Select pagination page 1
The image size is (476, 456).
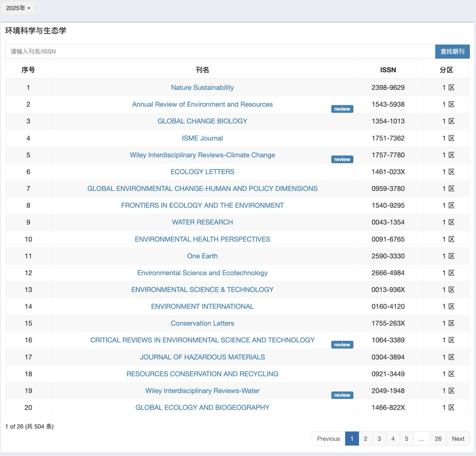tap(352, 439)
